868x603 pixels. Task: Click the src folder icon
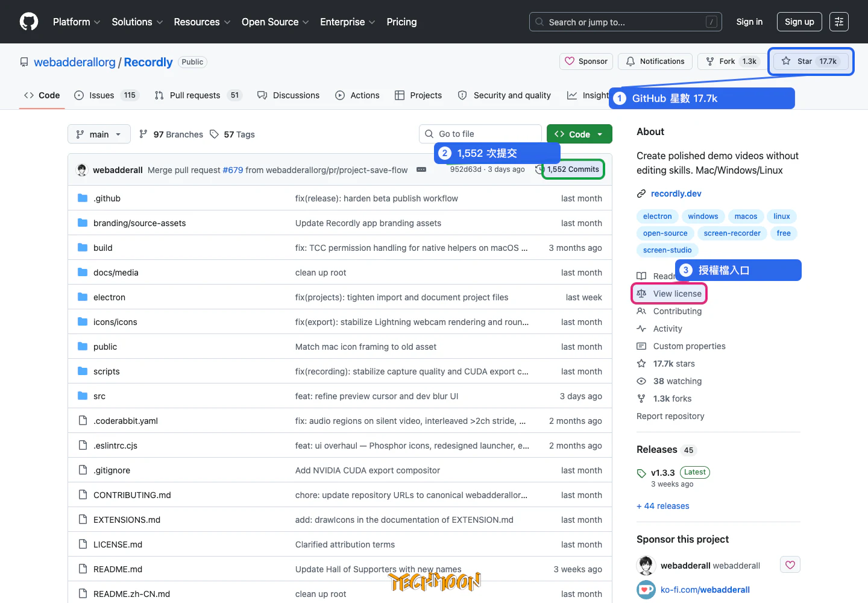(83, 396)
